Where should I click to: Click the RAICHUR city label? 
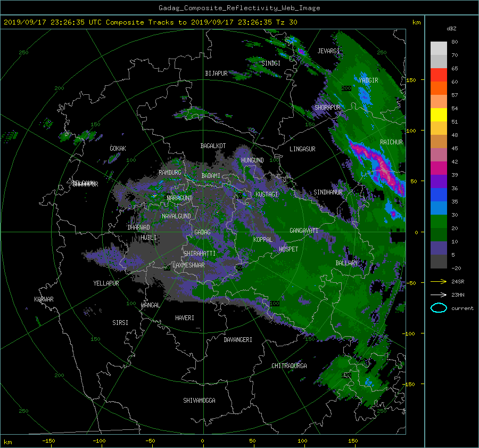point(391,142)
